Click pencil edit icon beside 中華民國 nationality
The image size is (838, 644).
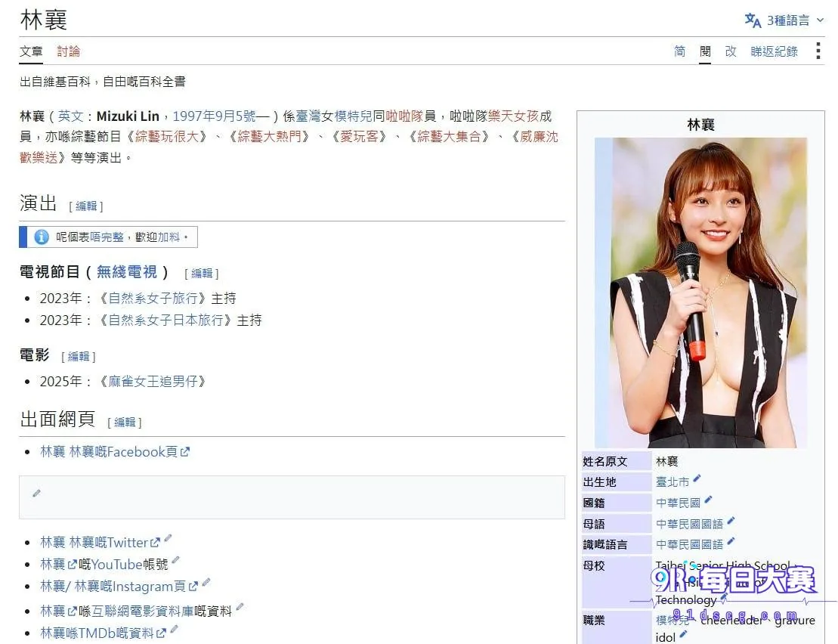pyautogui.click(x=708, y=499)
